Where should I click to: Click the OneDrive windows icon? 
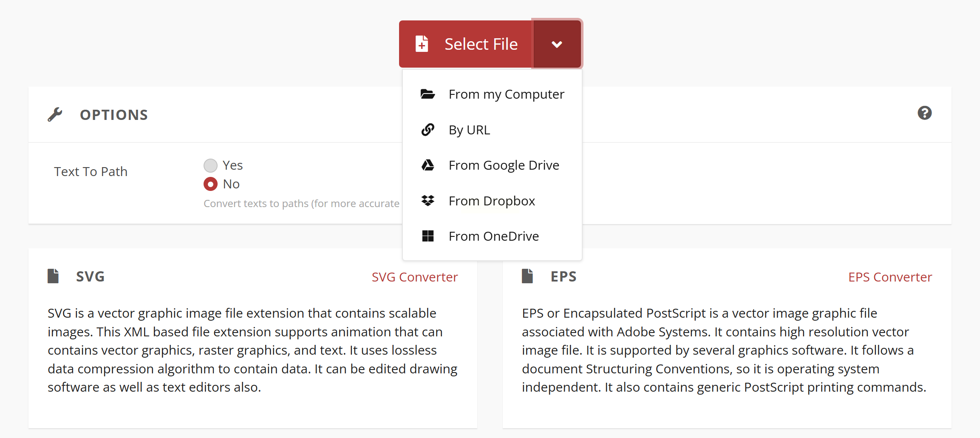coord(428,236)
